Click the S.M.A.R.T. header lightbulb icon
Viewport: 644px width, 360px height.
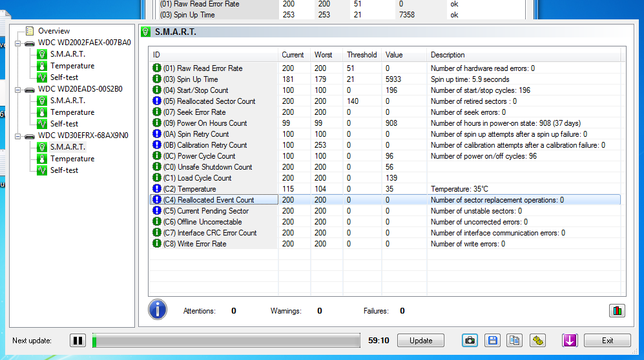(x=146, y=32)
